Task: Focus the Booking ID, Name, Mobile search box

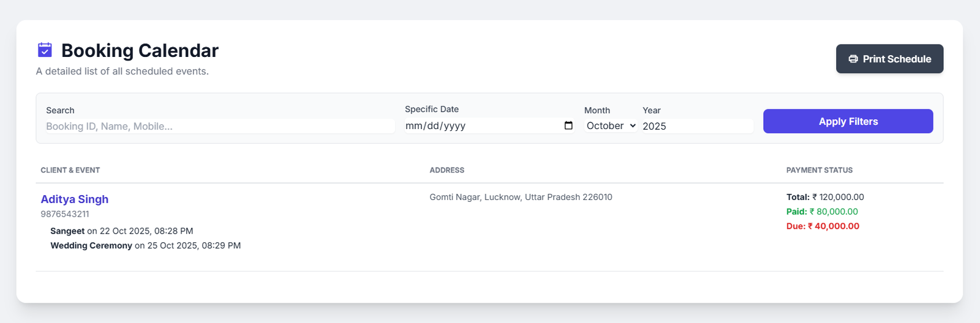Action: (x=220, y=126)
